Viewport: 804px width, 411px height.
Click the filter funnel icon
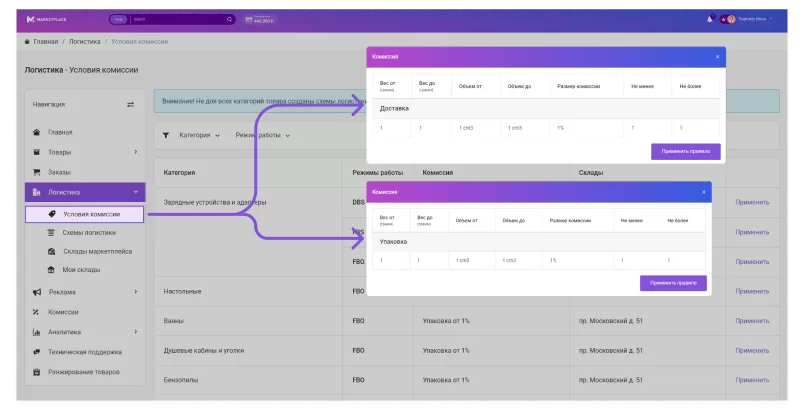(166, 134)
